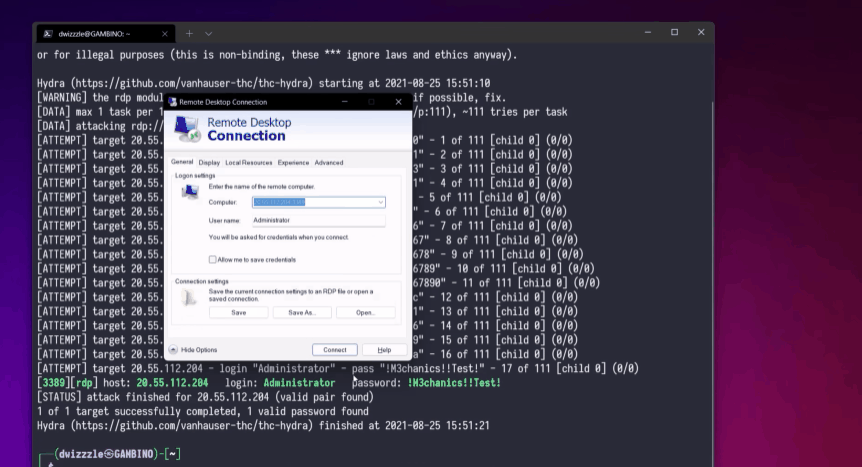Open a new terminal tab with plus
The image size is (862, 467).
(189, 34)
